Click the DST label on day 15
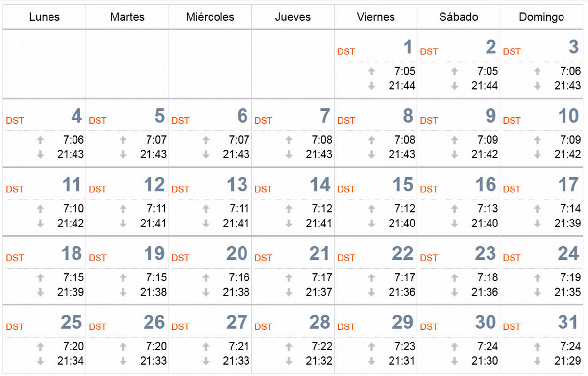 click(x=346, y=189)
